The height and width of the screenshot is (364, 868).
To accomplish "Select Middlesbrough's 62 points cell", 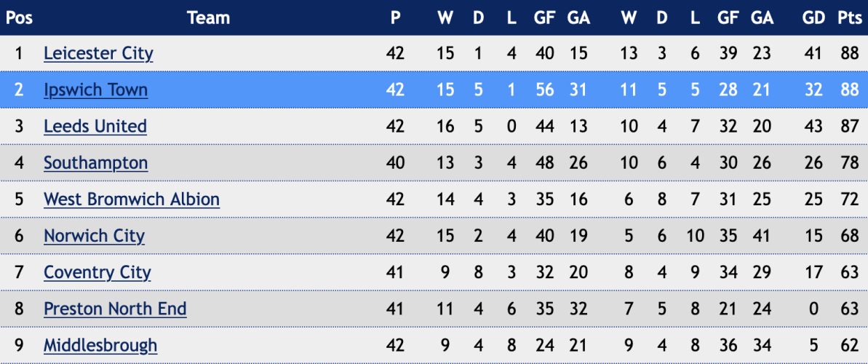I will (850, 346).
